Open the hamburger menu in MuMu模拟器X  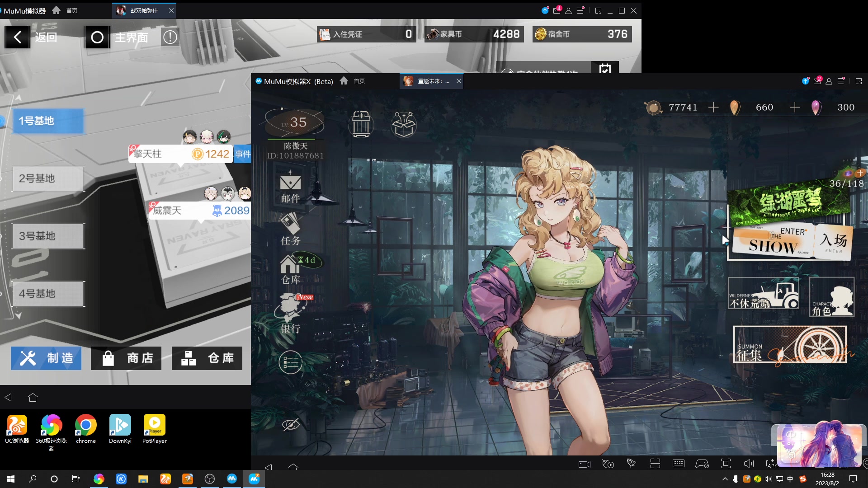tap(841, 81)
